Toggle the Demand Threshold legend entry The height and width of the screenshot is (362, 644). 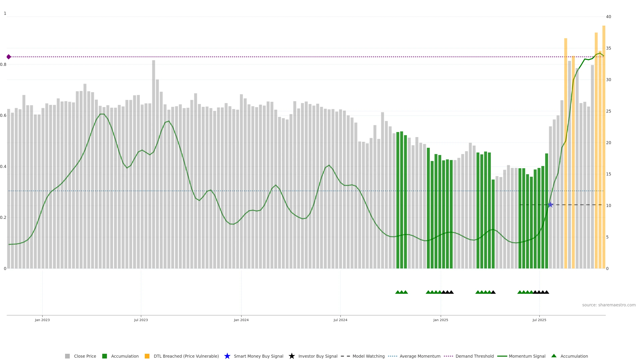[x=474, y=356]
